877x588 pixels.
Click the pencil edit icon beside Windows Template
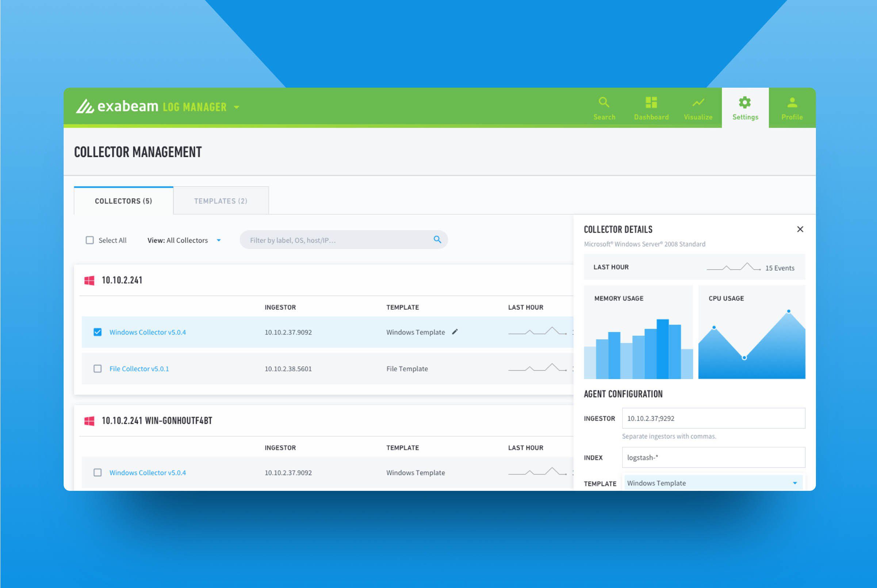(455, 332)
